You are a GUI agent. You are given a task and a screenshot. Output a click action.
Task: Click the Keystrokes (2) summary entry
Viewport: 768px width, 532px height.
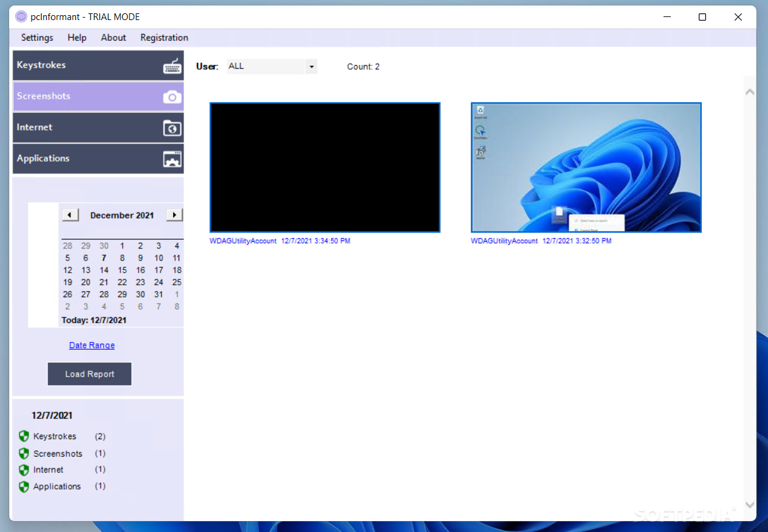[69, 436]
